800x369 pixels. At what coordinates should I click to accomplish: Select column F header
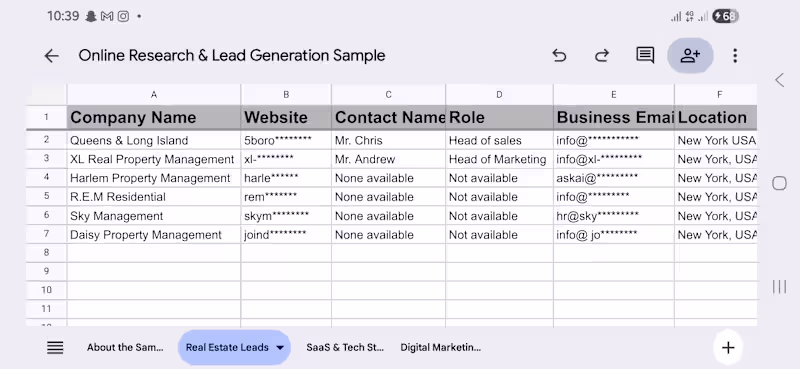pos(716,94)
